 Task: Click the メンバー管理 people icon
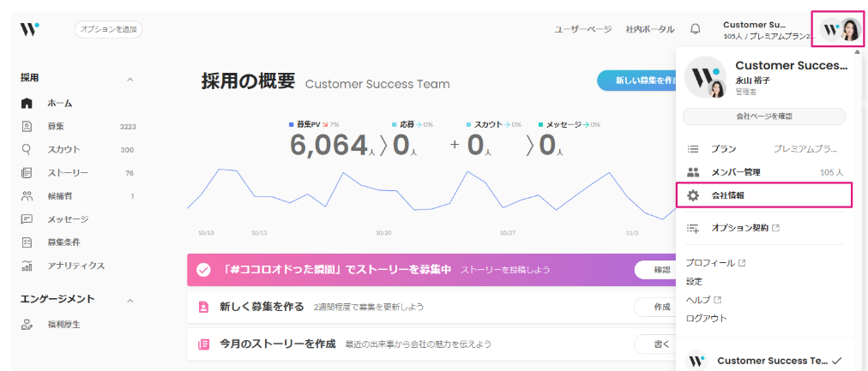694,172
